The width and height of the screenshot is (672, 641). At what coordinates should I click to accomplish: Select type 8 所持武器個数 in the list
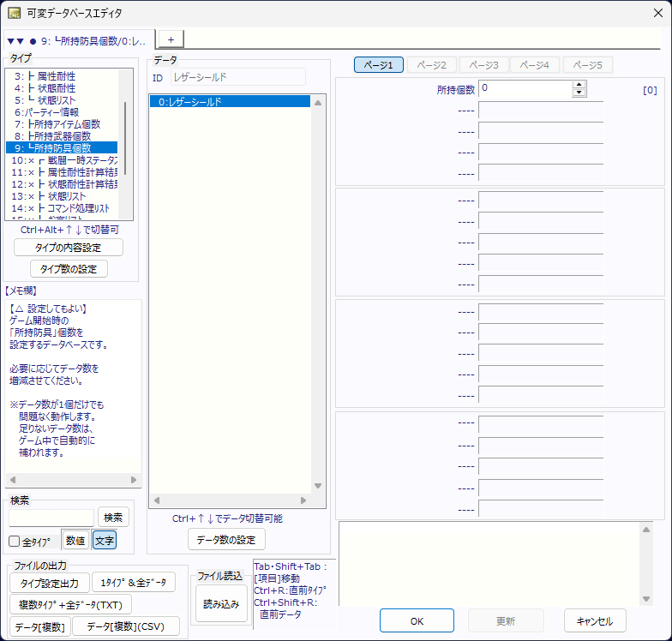pos(58,136)
